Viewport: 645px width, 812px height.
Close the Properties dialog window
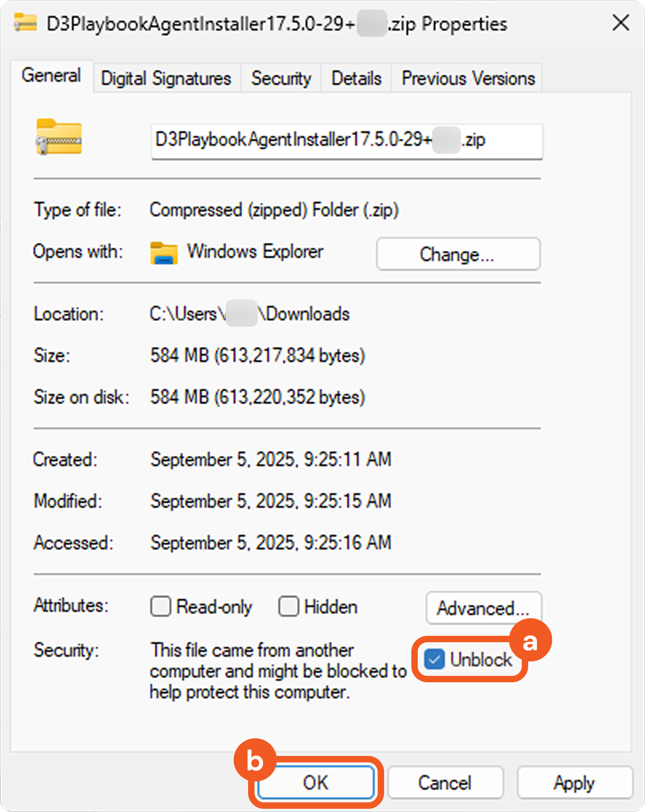[621, 23]
